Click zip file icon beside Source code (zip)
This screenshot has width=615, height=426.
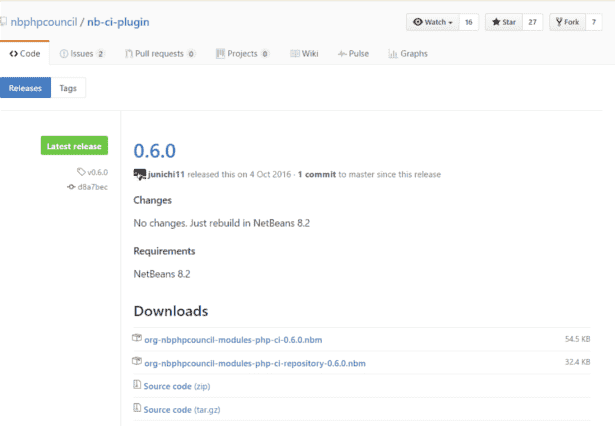(137, 384)
